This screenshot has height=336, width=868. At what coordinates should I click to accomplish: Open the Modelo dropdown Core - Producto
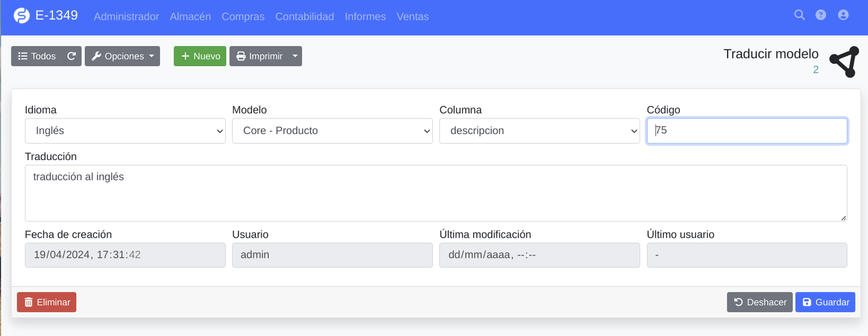[333, 131]
